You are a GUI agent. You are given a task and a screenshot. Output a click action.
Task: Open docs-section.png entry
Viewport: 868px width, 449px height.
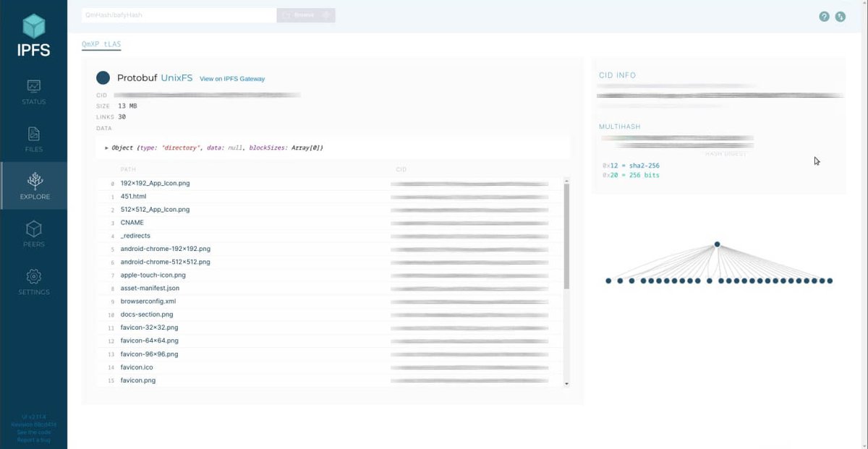tap(147, 315)
